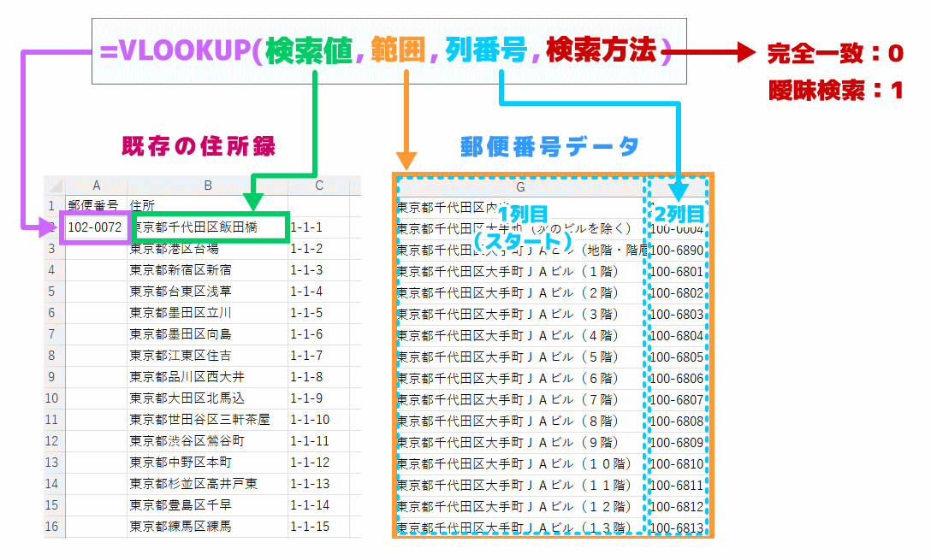Image resolution: width=931 pixels, height=560 pixels.
Task: Select row 16 header
Action: 53,527
